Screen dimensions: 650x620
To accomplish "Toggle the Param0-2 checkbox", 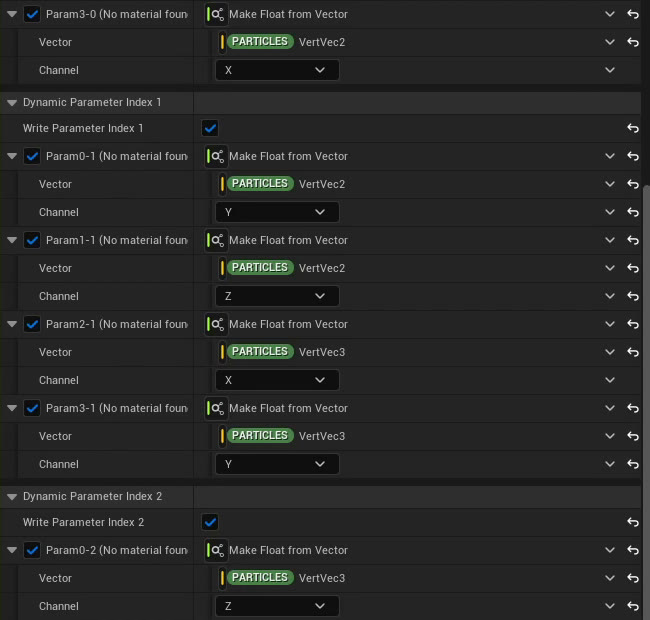I will click(32, 550).
